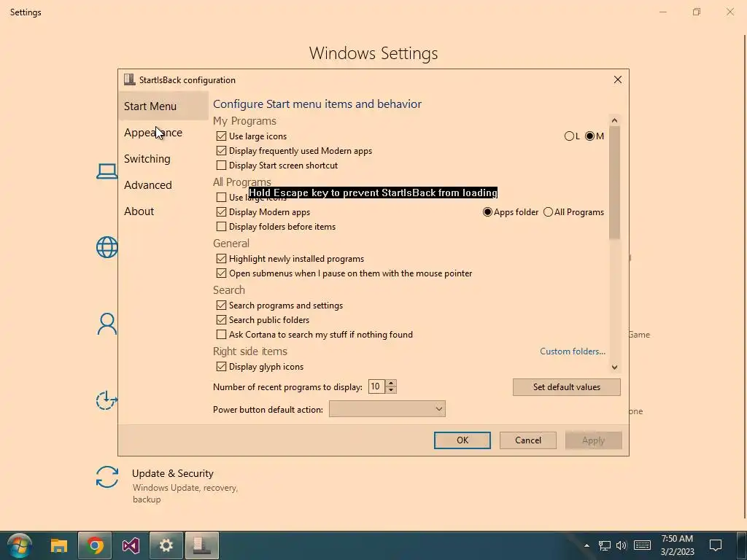
Task: Launch Google Chrome from the taskbar
Action: [x=95, y=545]
